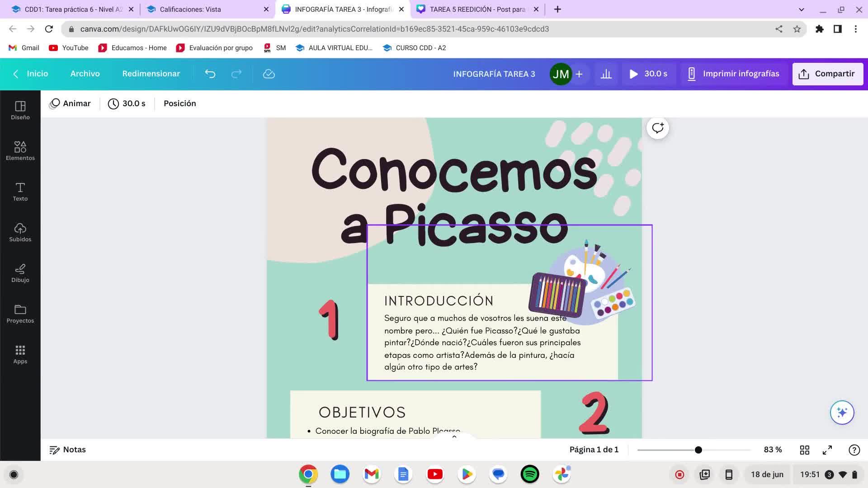
Task: Open the Apps panel
Action: 20,354
